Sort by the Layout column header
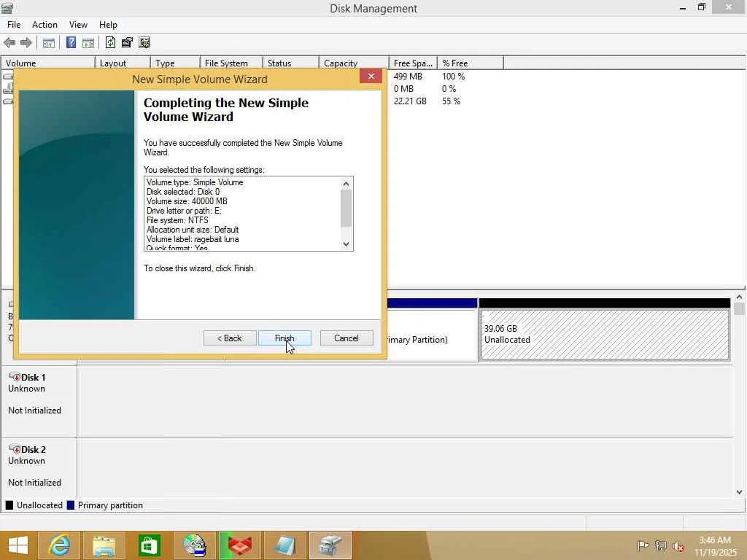The image size is (747, 560). pyautogui.click(x=123, y=63)
